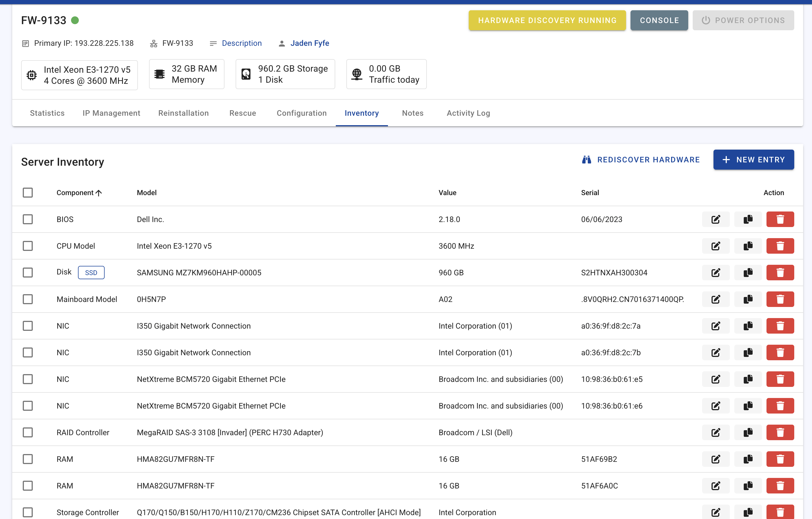Delete the RAID Controller entry
The height and width of the screenshot is (519, 812).
tap(780, 432)
